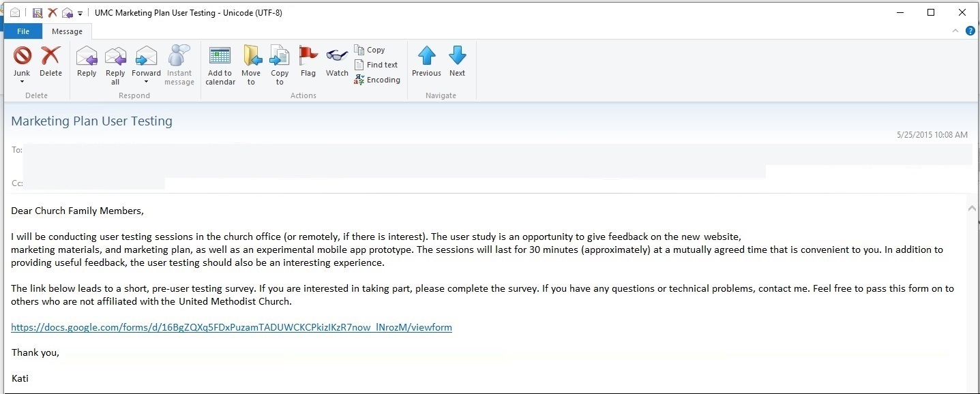Go to the Next message
The image size is (980, 394).
(457, 57)
